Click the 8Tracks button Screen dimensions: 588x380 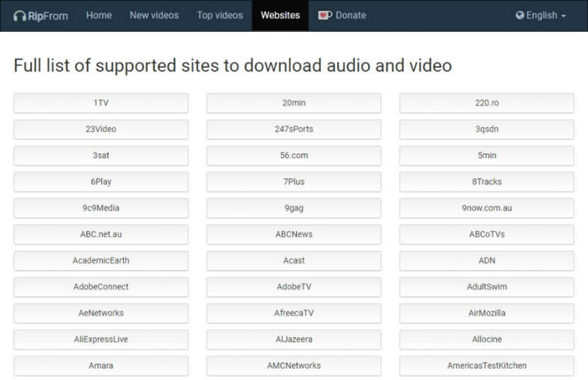487,182
